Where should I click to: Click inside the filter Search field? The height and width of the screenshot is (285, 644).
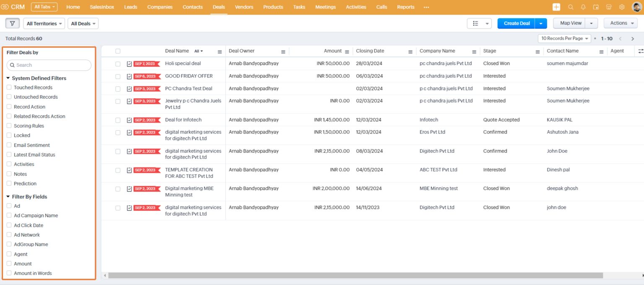(x=48, y=65)
